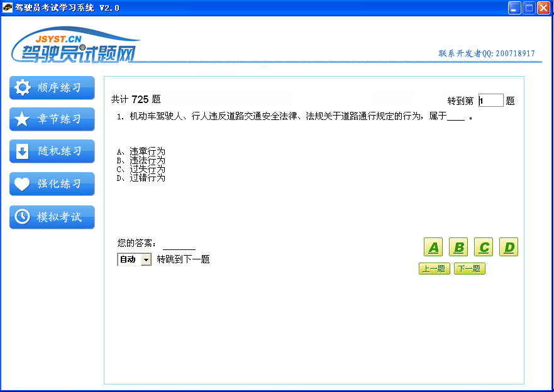Click the 转跳到下一题 label

(x=184, y=259)
